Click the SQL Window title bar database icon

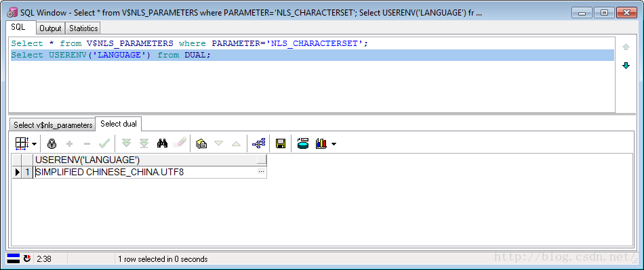pos(12,12)
